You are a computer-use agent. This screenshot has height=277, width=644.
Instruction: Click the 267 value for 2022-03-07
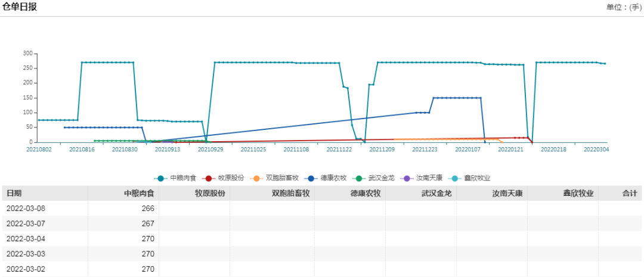click(x=148, y=223)
